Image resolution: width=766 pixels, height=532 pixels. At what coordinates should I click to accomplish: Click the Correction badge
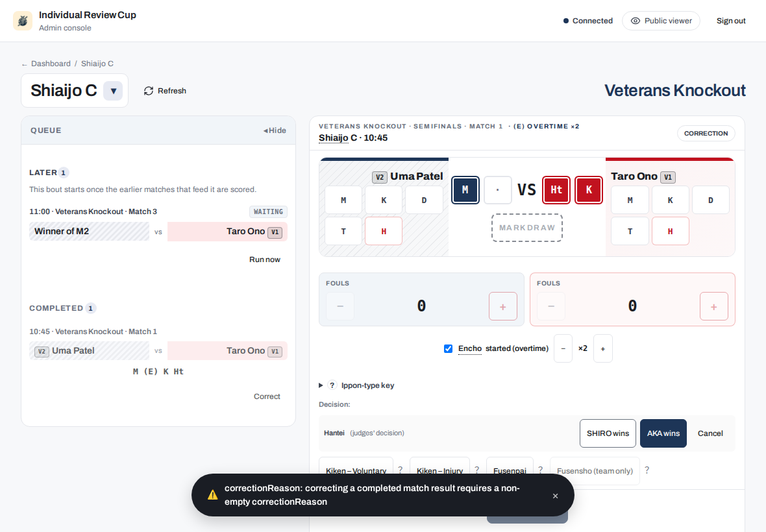pos(706,133)
